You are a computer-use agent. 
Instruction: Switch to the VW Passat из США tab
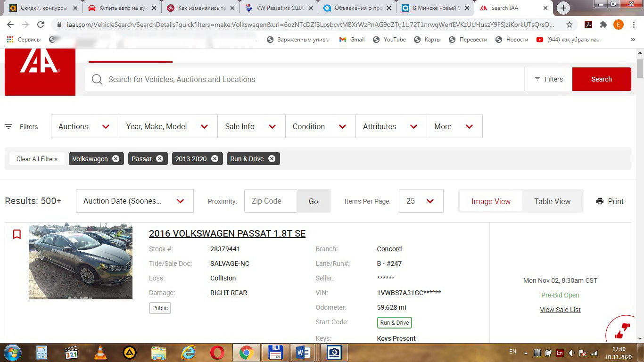pos(278,8)
